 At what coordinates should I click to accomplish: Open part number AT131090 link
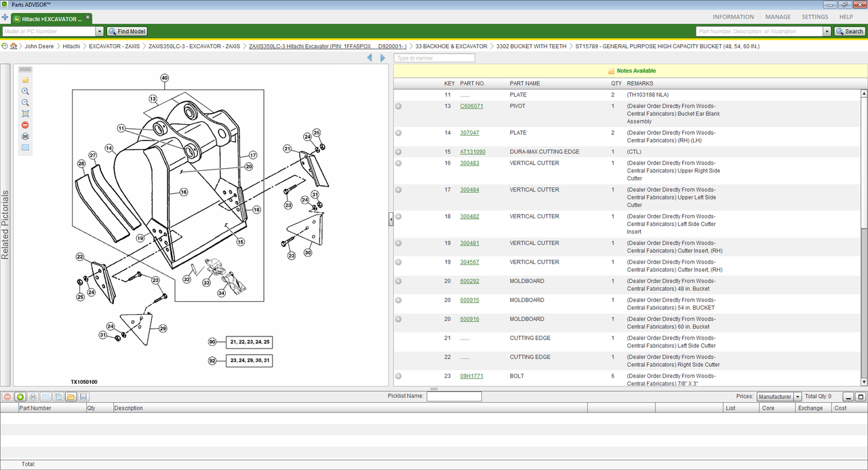[473, 152]
